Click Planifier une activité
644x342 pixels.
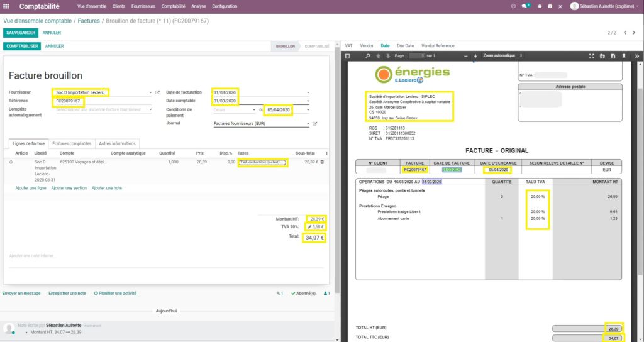116,294
